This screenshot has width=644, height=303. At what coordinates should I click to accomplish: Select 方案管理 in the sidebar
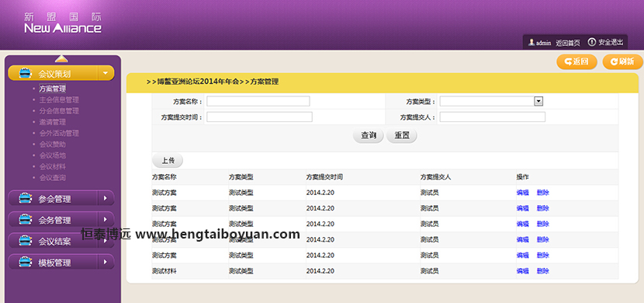(53, 89)
